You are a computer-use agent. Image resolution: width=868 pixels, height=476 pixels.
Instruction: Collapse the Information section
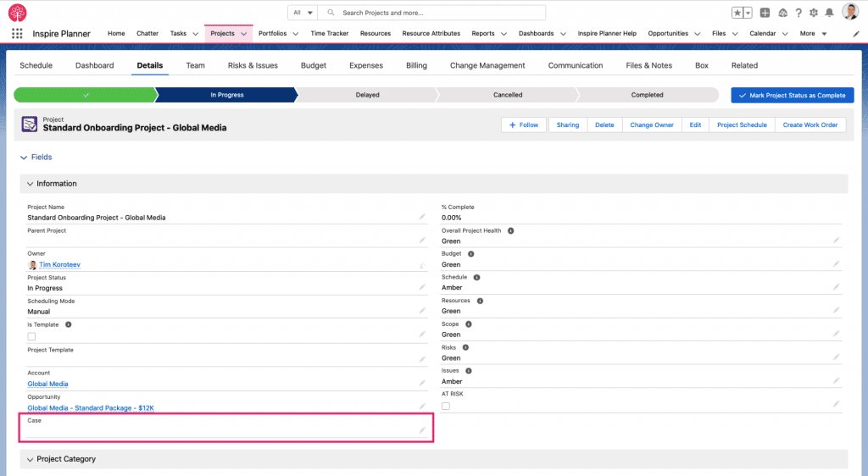[31, 184]
